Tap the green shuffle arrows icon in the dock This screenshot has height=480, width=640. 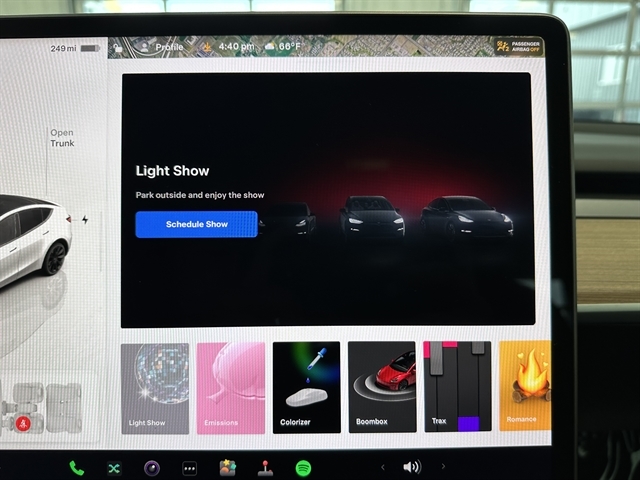point(114,469)
